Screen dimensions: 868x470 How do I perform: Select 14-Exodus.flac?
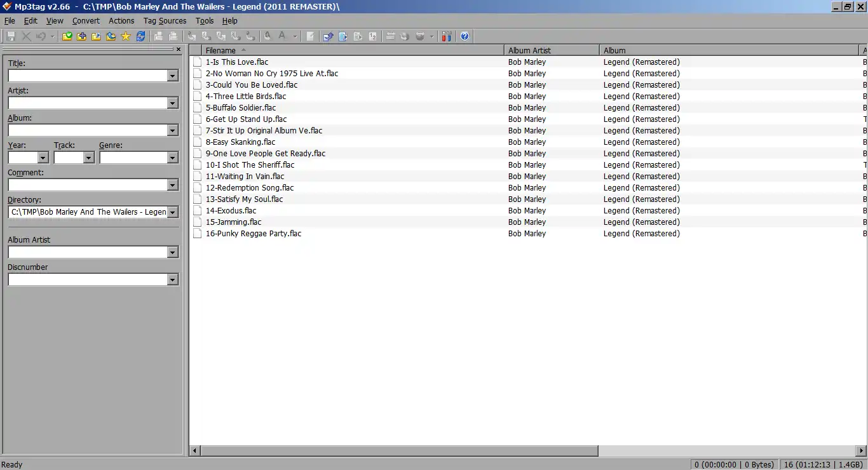tap(231, 211)
